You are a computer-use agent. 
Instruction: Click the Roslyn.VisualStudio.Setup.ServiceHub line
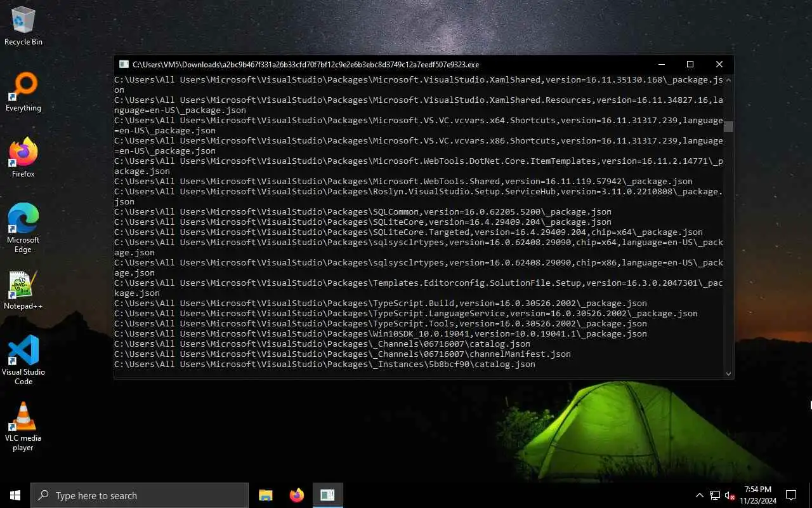[x=419, y=197]
